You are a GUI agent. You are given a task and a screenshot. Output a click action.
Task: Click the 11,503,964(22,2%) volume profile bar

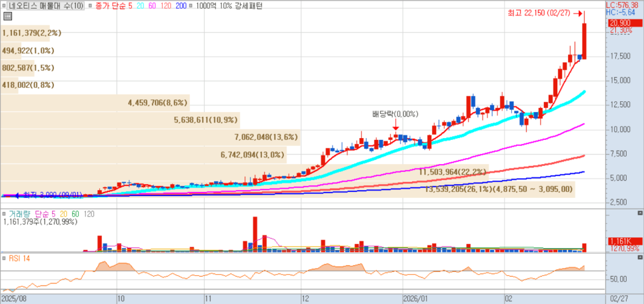coord(245,172)
